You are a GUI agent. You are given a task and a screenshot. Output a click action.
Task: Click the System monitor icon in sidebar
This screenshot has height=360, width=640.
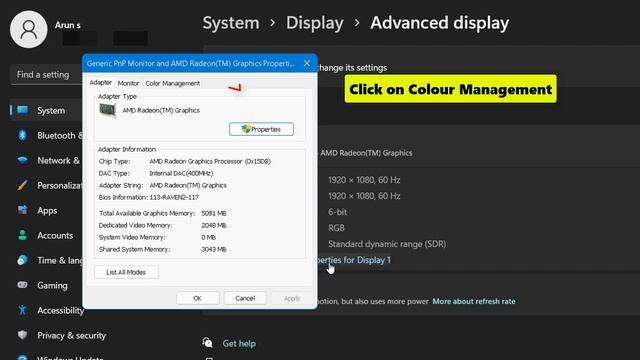tap(22, 110)
